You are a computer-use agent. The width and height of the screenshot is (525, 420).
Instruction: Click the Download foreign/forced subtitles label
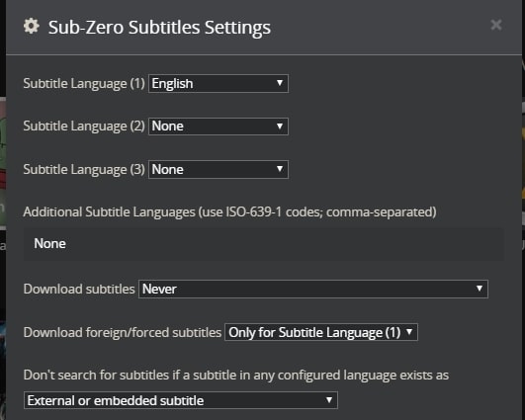[123, 333]
